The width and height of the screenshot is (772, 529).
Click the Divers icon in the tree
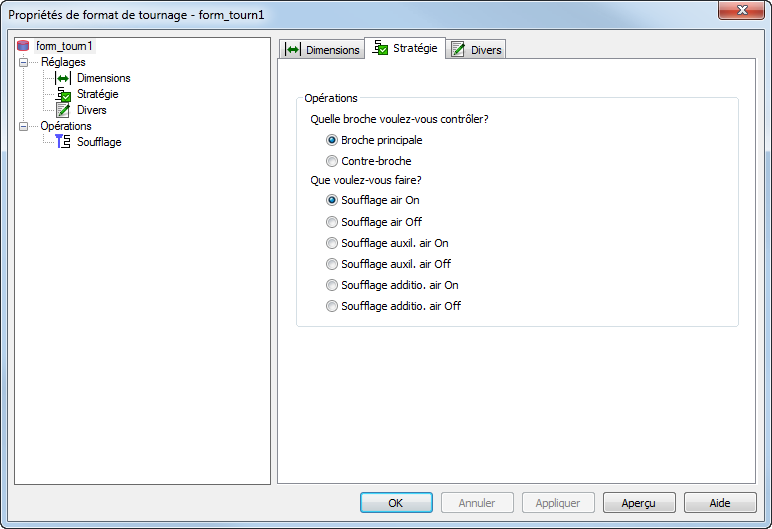[x=62, y=110]
